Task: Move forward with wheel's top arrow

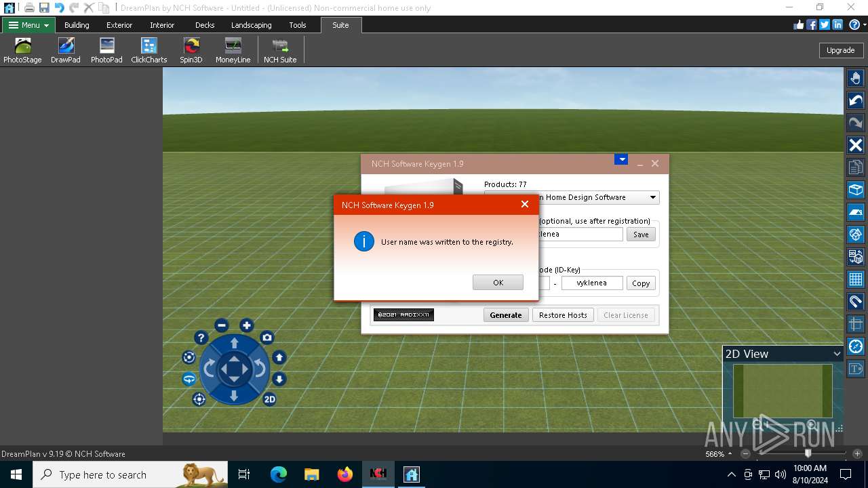Action: coord(234,343)
